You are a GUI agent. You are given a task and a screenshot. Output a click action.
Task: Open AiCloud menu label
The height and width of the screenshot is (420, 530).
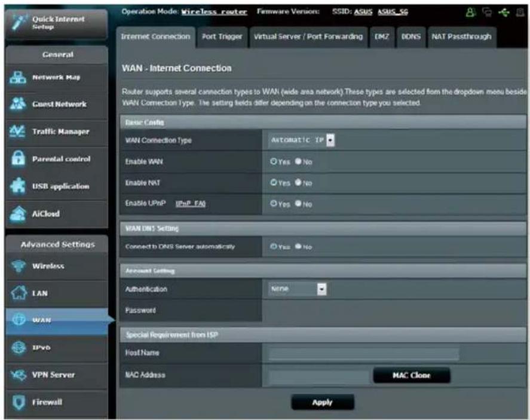pos(45,213)
